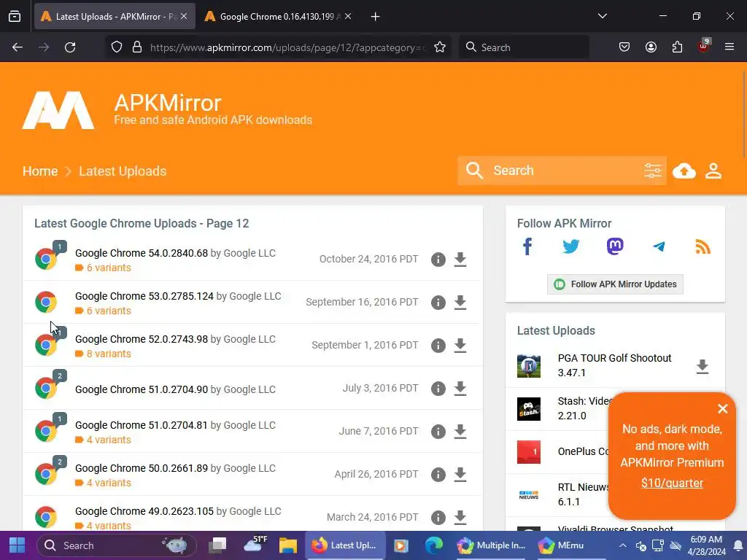Viewport: 747px width, 560px height.
Task: Go back to previous page
Action: coord(18,47)
